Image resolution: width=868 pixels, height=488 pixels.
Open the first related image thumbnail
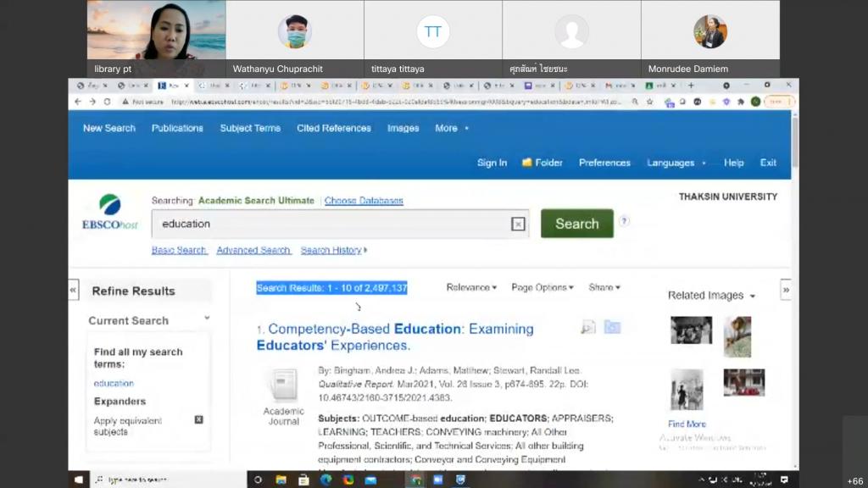692,330
